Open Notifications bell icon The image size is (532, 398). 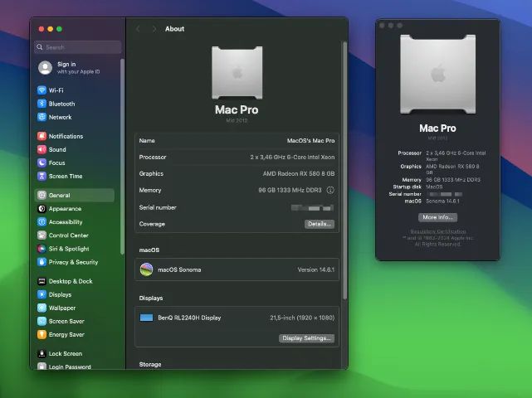pyautogui.click(x=41, y=136)
